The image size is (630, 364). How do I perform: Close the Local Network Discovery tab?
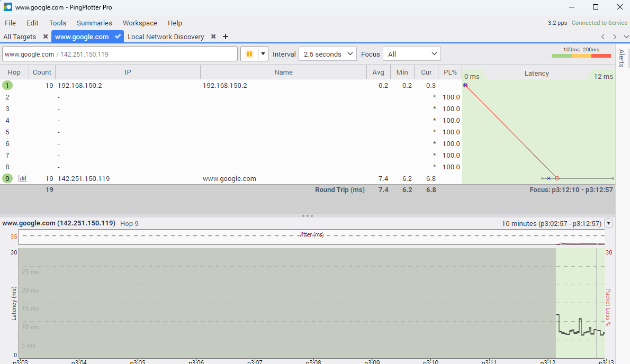(x=213, y=37)
